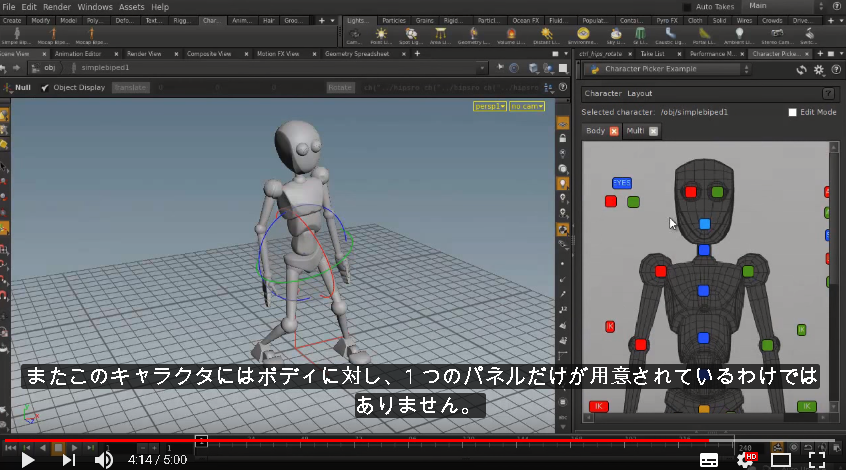Seek on the red video progress bar
Screen dimensions: 846x470
pos(356,440)
